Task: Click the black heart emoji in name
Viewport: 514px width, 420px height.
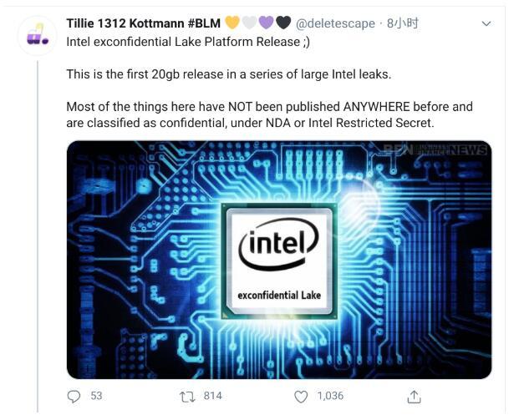Action: [283, 23]
